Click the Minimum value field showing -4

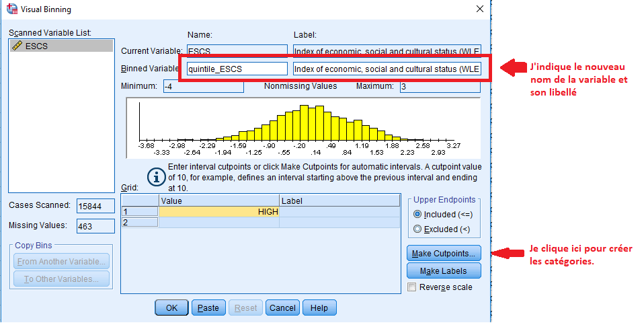203,86
